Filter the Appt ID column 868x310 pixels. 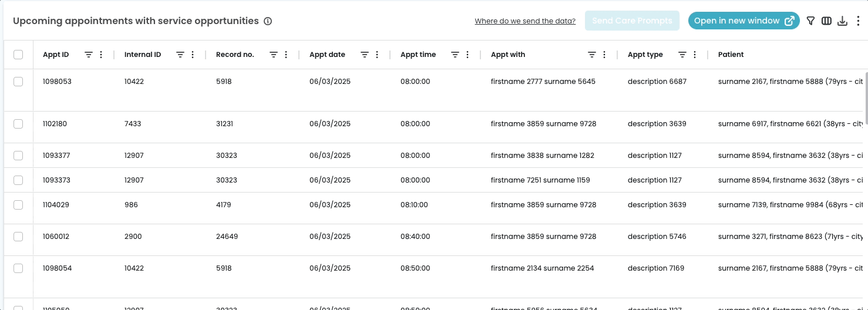pos(89,55)
